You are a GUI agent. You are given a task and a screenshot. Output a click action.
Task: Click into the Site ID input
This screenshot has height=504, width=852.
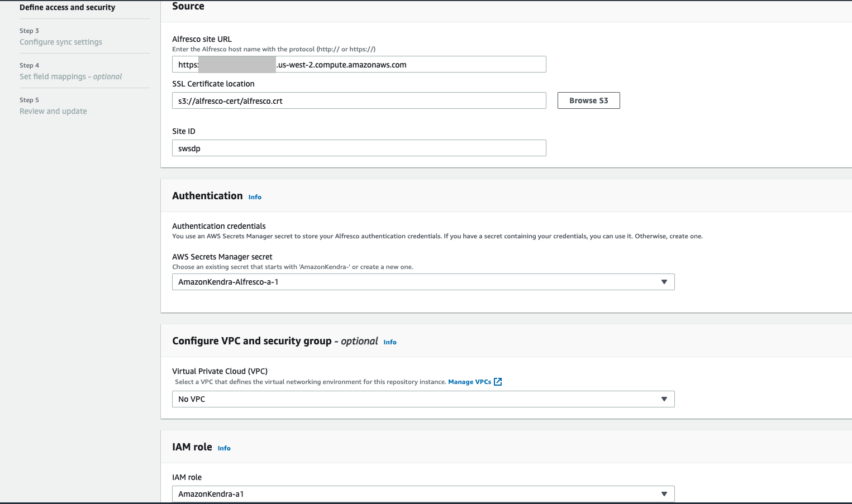coord(359,148)
